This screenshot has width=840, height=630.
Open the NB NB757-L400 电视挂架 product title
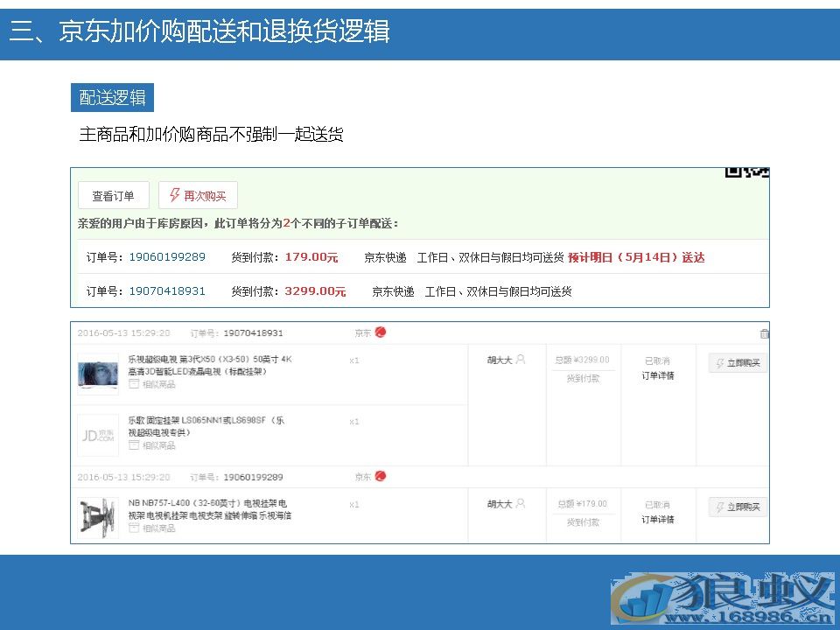click(x=210, y=509)
